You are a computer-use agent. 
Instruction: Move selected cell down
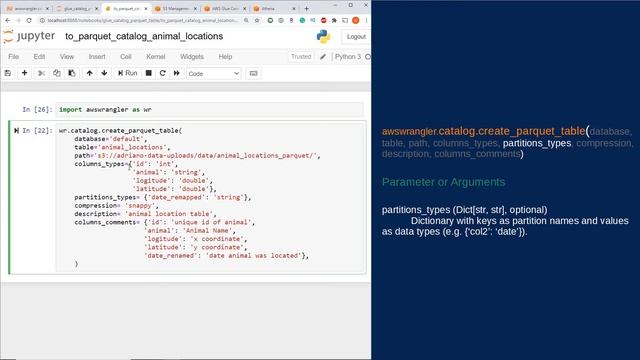(x=104, y=73)
